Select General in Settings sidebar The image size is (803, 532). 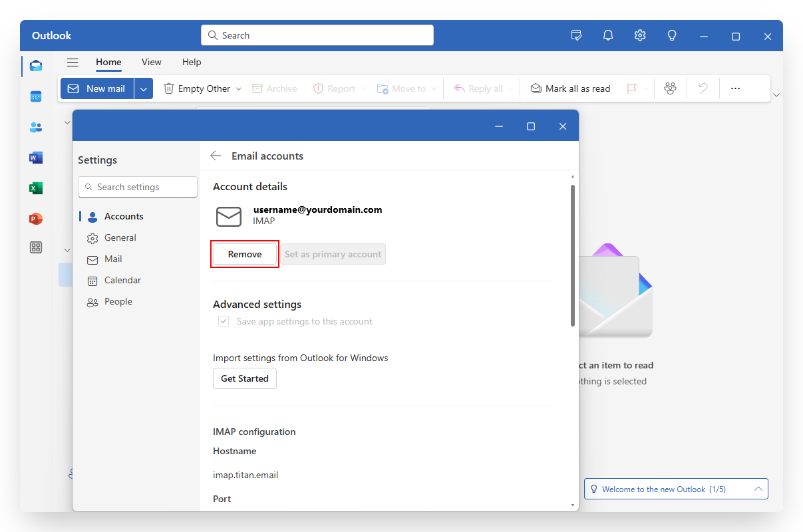[x=138, y=237]
